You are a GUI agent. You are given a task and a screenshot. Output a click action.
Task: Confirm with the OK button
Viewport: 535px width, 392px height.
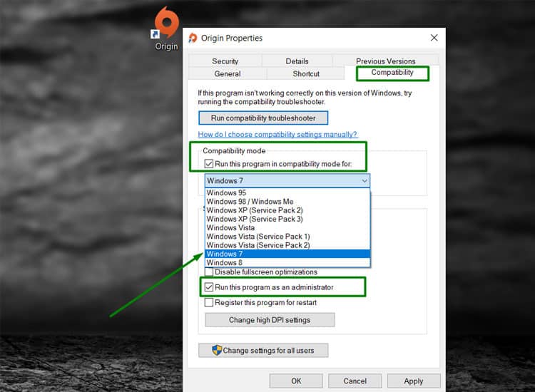(296, 381)
